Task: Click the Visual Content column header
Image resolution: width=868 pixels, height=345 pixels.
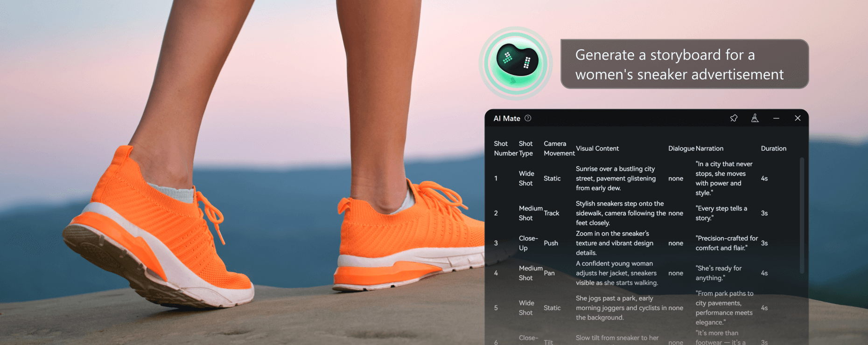Action: (597, 148)
